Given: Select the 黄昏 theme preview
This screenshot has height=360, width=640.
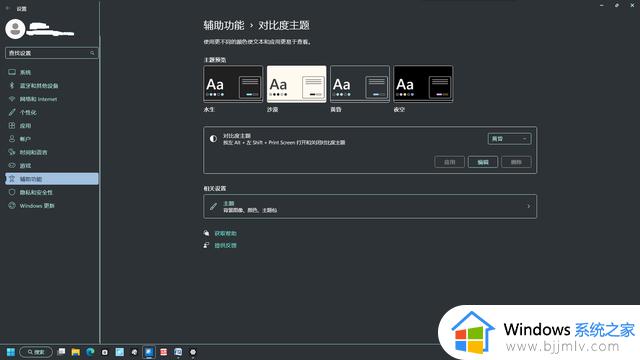Looking at the screenshot, I should (360, 84).
